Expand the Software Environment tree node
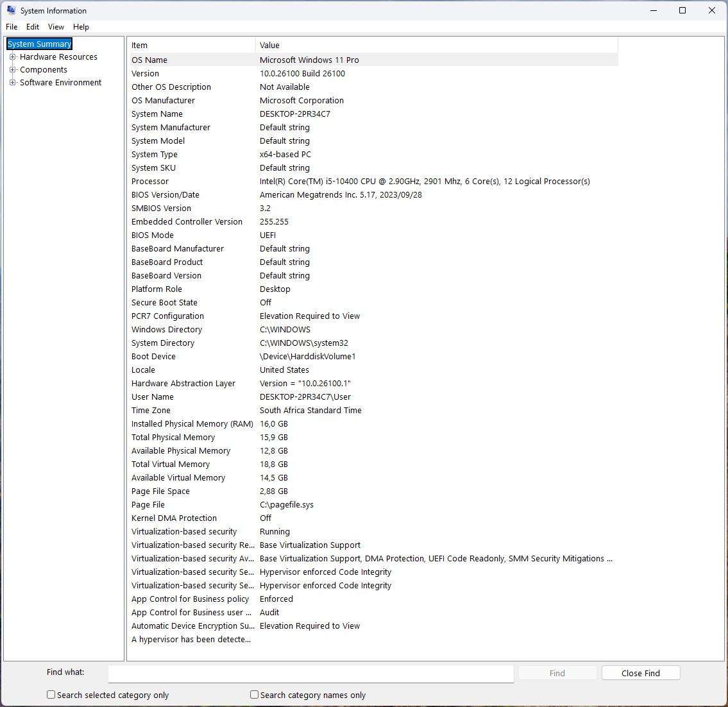The image size is (728, 707). [12, 83]
